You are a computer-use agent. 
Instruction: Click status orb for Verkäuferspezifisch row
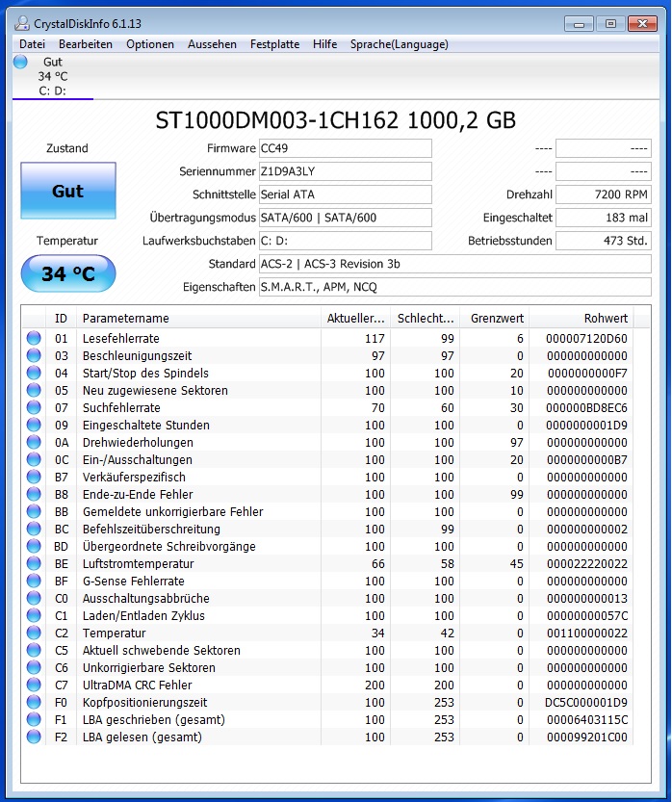[x=34, y=478]
